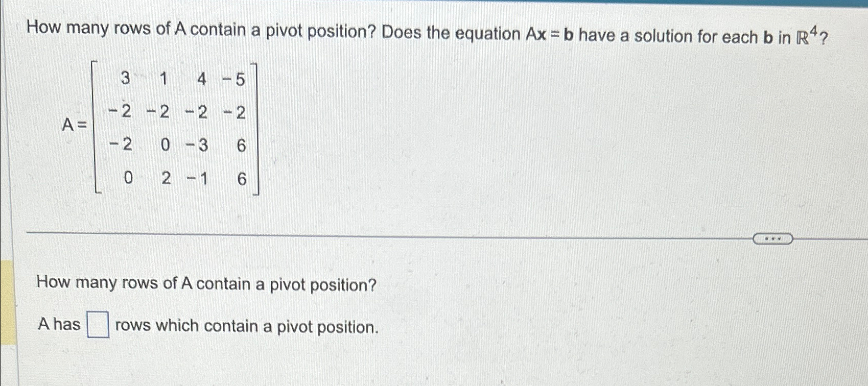Click the phrase 'rows which contain a pivot position'

click(x=244, y=327)
